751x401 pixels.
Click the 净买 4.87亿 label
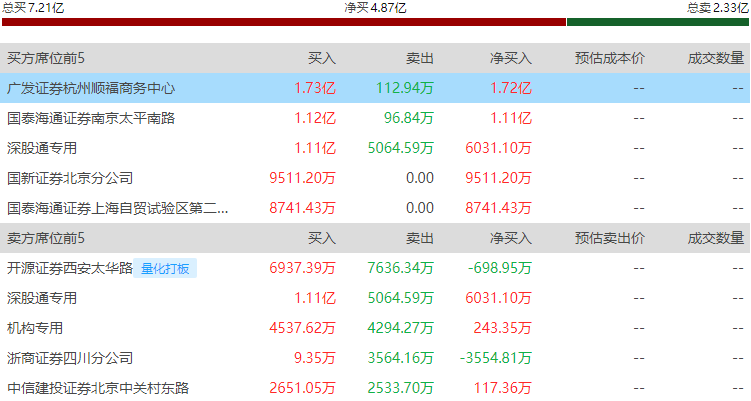[x=375, y=8]
